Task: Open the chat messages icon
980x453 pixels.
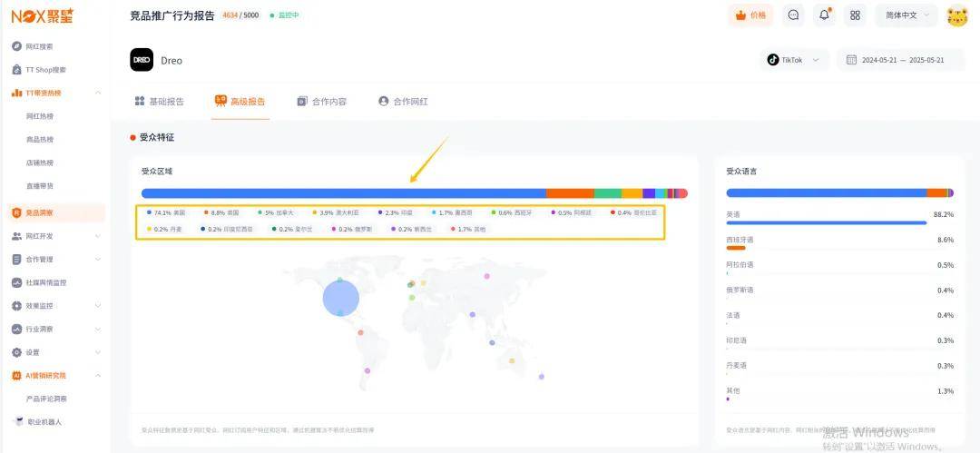Action: tap(794, 15)
